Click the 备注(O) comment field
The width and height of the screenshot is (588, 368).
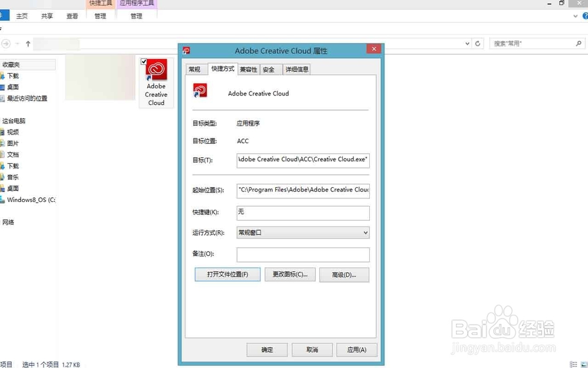pyautogui.click(x=303, y=254)
